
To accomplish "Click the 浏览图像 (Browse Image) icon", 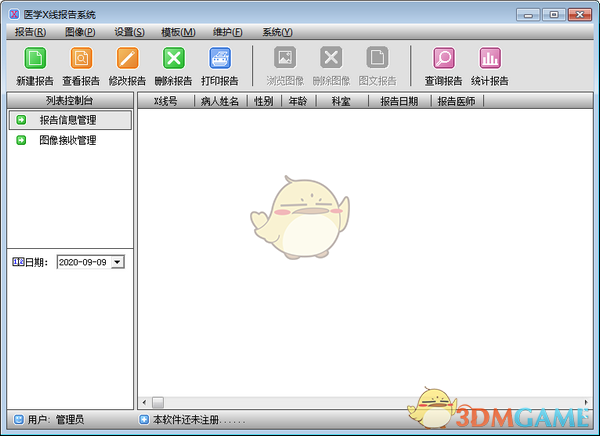I will pyautogui.click(x=285, y=59).
